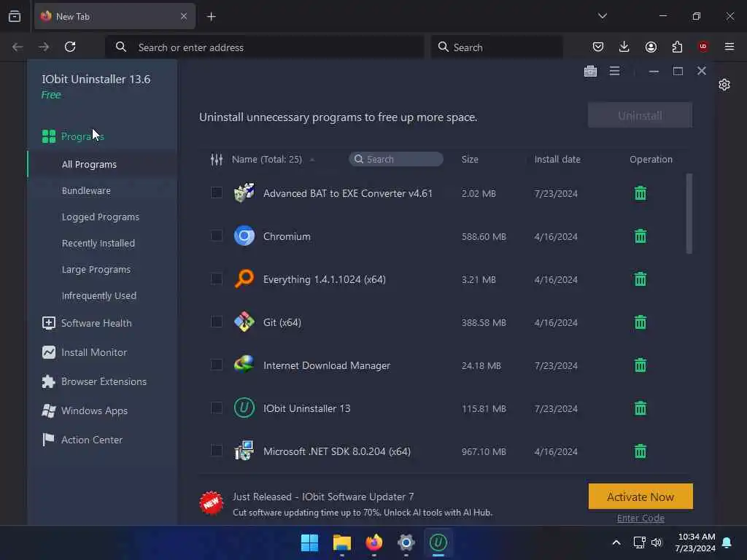
Task: Sort by the Size column header
Action: point(470,159)
